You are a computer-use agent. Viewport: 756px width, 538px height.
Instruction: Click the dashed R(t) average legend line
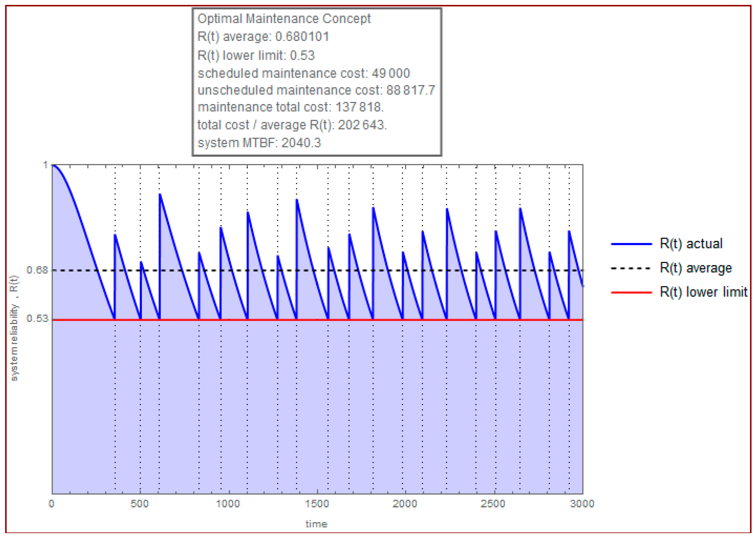[631, 268]
